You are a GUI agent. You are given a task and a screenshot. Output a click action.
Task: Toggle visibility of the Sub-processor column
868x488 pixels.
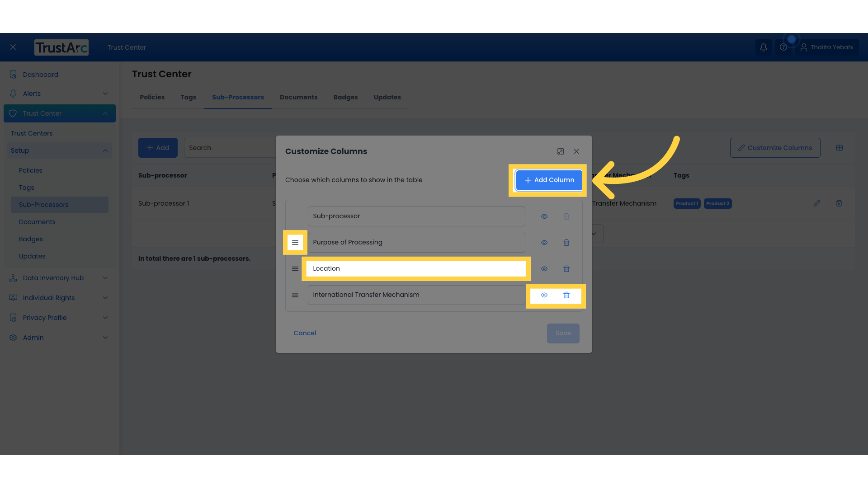544,216
